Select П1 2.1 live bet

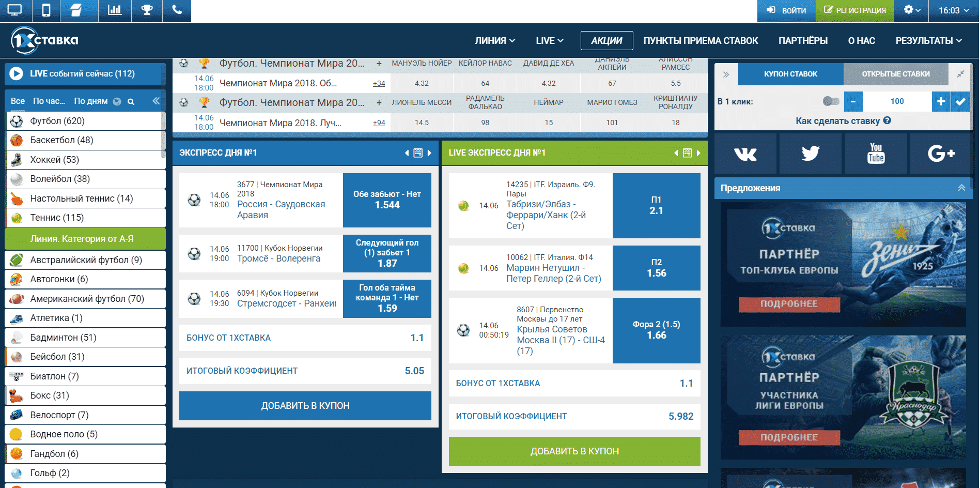point(656,206)
